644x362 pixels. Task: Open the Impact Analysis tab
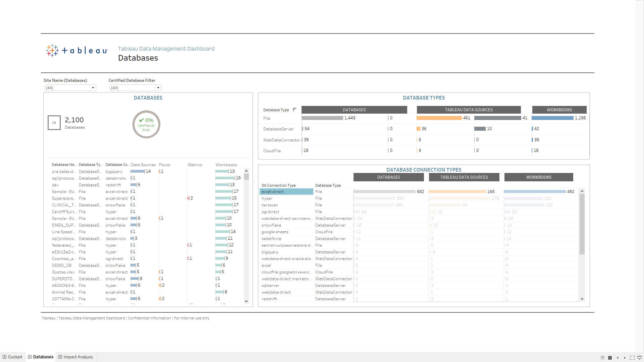click(x=78, y=357)
